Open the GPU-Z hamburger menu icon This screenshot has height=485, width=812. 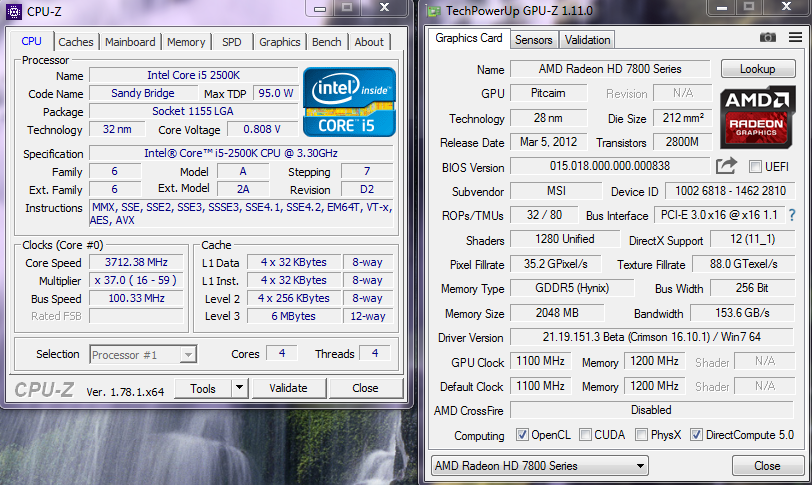pyautogui.click(x=795, y=37)
